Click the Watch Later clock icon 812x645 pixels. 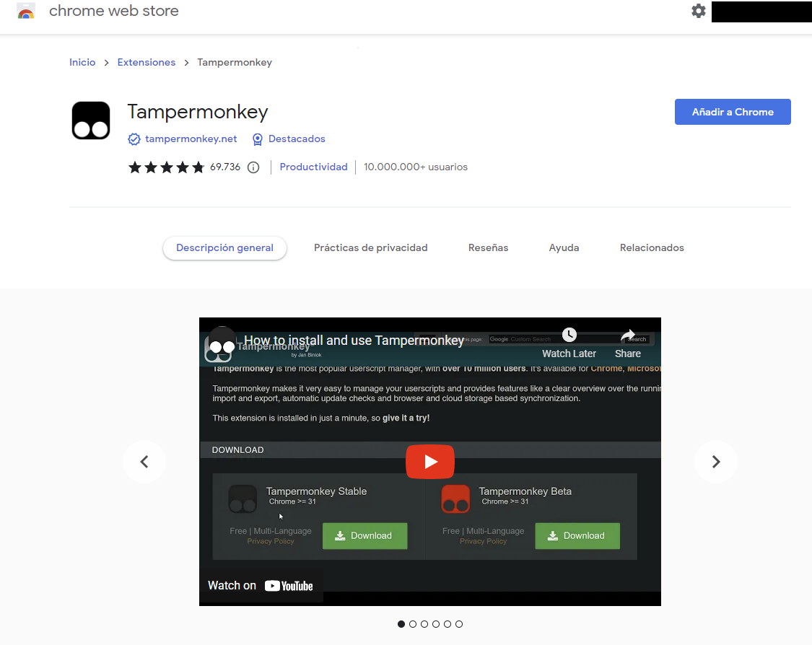[569, 334]
